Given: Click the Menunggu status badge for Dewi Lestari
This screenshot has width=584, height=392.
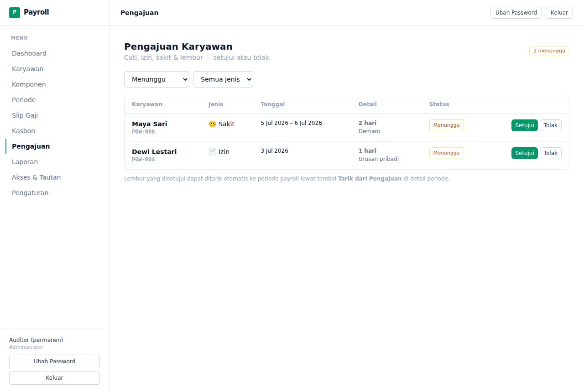Looking at the screenshot, I should tap(447, 153).
